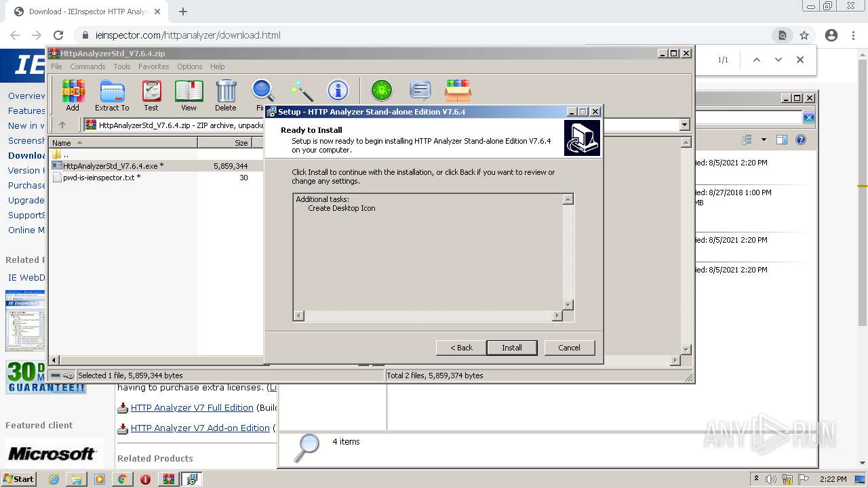This screenshot has height=488, width=868.
Task: Click the Wizard wand toolbar icon
Action: (301, 90)
